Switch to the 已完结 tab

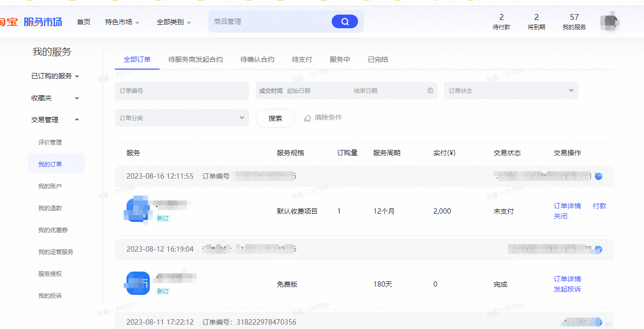coord(378,59)
